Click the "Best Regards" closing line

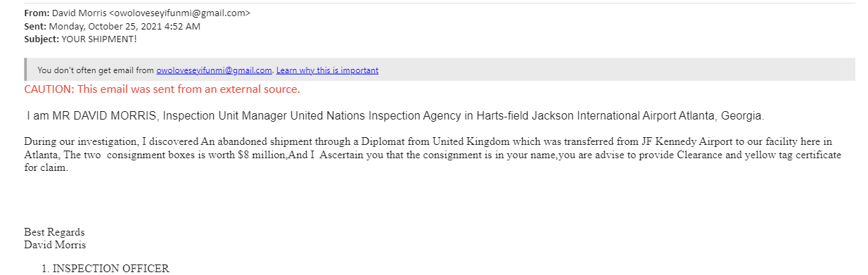54,232
